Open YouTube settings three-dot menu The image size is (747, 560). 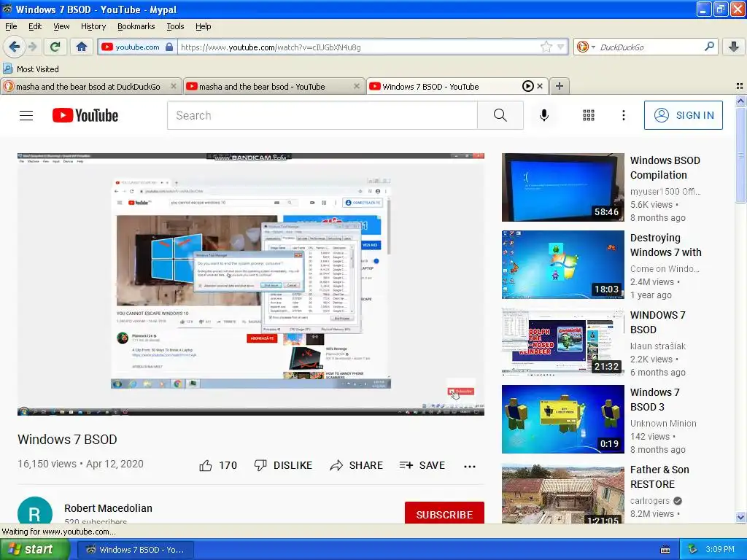(623, 115)
